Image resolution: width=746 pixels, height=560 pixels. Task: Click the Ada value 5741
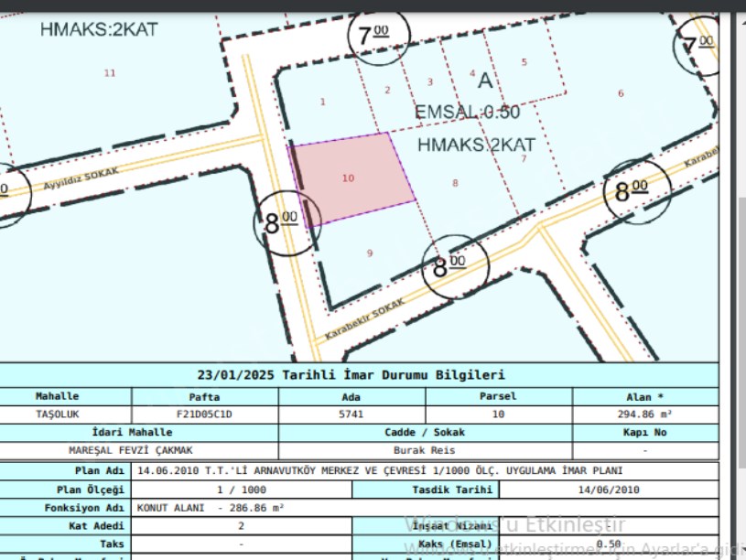pos(351,414)
